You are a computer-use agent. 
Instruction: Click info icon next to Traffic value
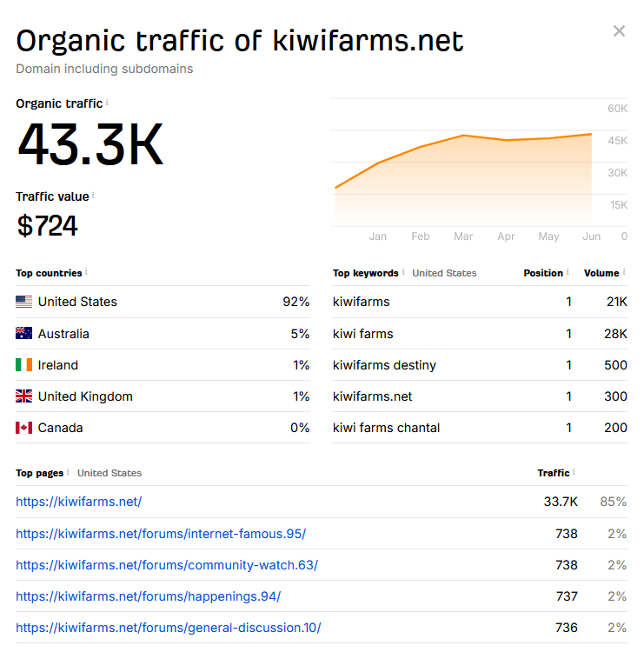(x=93, y=195)
